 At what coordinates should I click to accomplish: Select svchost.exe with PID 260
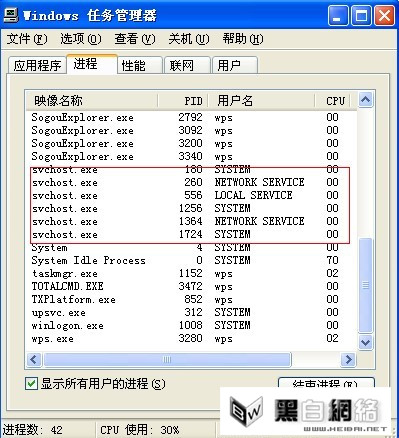point(192,182)
